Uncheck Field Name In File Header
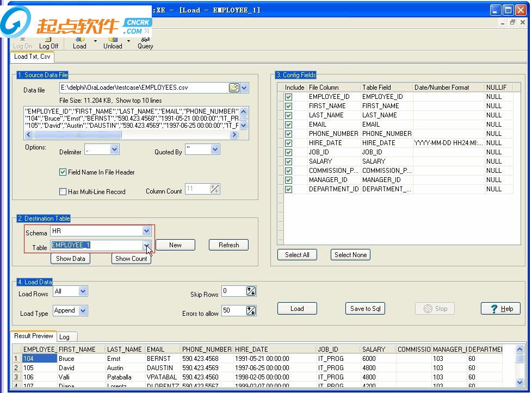Screen dimensions: 532x393 click(x=63, y=172)
